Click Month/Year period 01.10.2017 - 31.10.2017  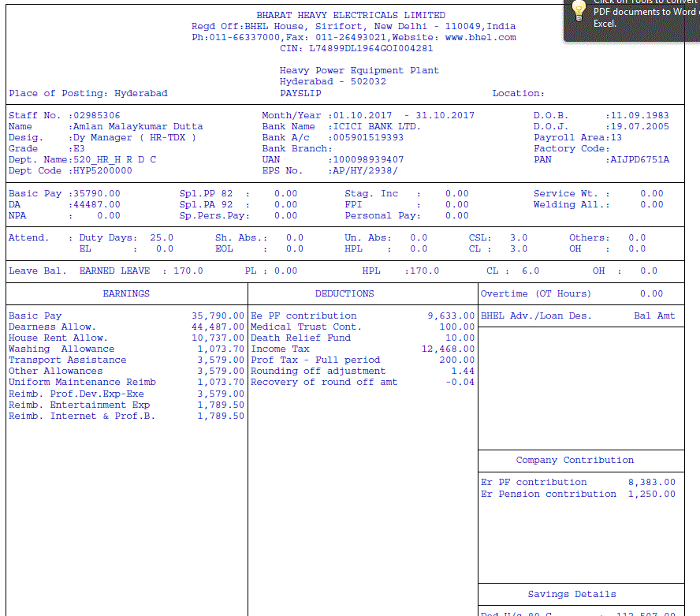point(404,116)
